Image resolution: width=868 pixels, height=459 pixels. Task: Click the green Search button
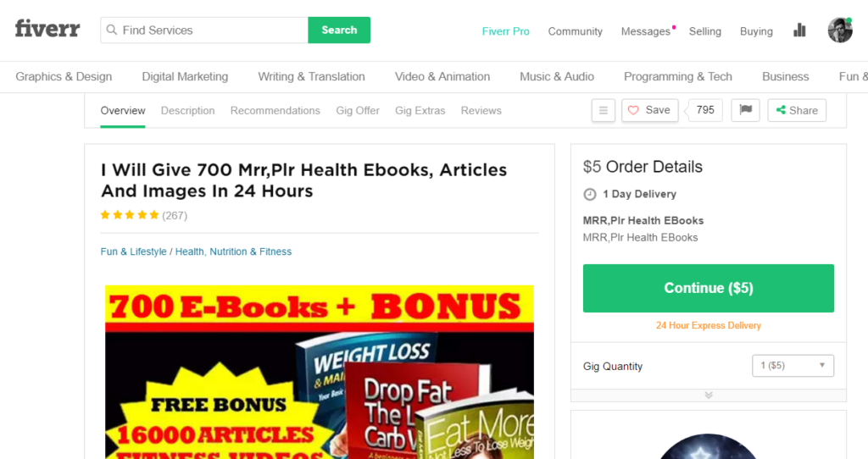339,30
